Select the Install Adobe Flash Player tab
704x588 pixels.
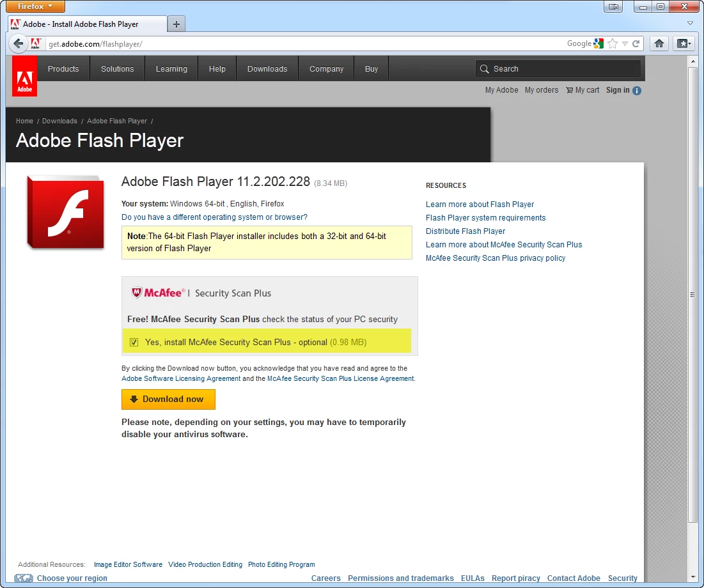coord(88,24)
